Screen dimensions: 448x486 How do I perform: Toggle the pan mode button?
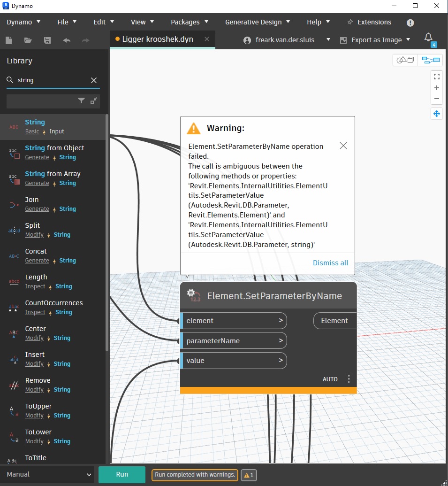pos(436,114)
